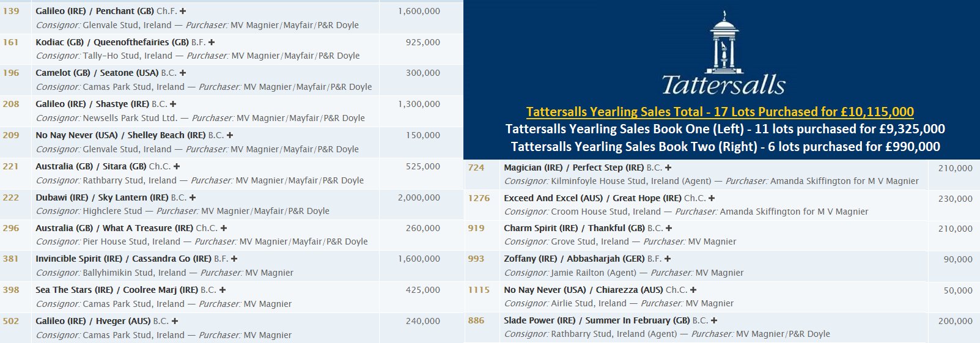Click Galileo (IRE) / Penchant (GB) pedigree title
The height and width of the screenshot is (343, 980).
95,12
